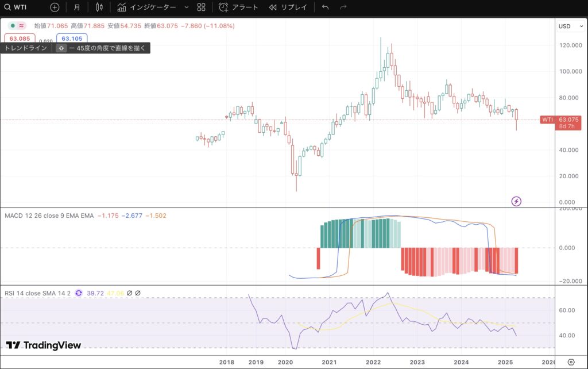Click the green market status dot
This screenshot has height=369, width=588.
click(13, 25)
